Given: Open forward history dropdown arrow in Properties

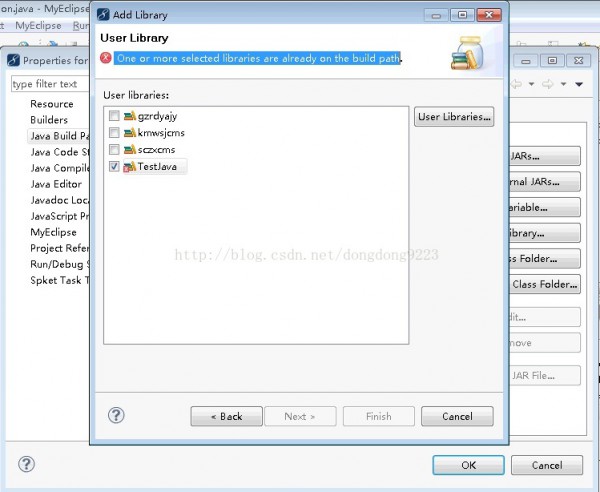Looking at the screenshot, I should pos(563,84).
